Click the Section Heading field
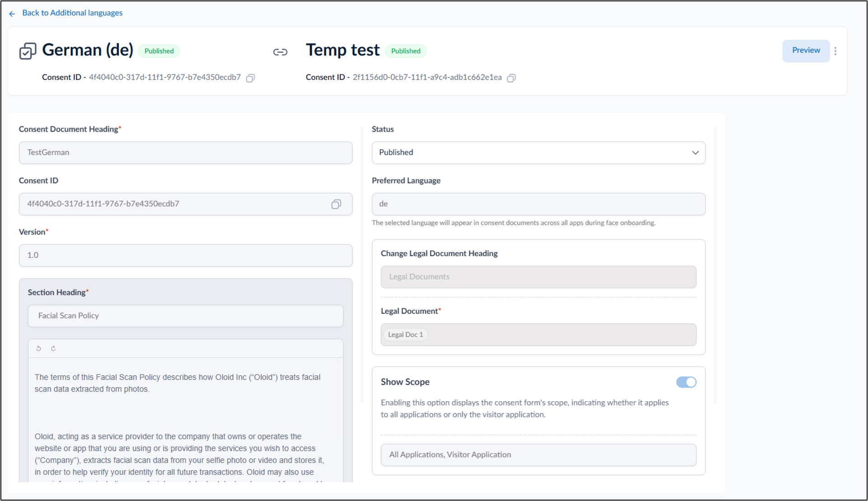The height and width of the screenshot is (501, 868). (186, 316)
